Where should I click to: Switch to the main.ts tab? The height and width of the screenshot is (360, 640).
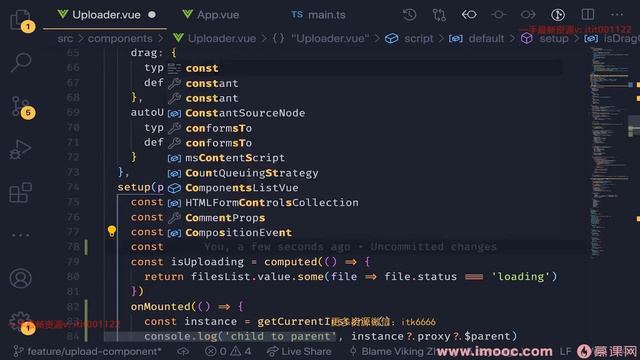(x=319, y=15)
